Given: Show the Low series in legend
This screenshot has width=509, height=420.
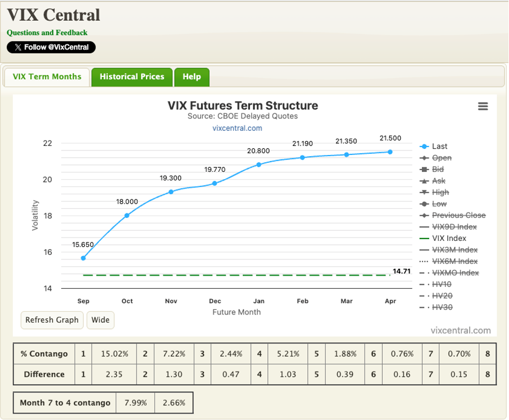Looking at the screenshot, I should [x=433, y=204].
